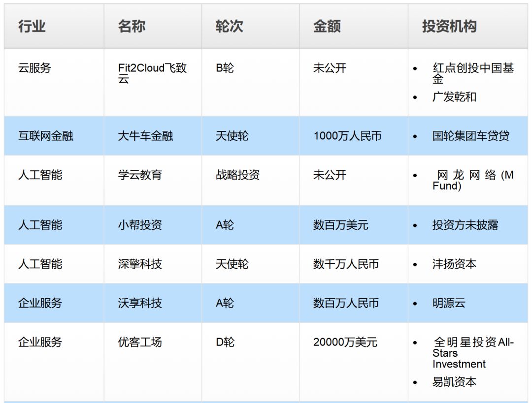Screen dimensions: 532x403
Task: Select investor 网龙网络 (M Fund)
Action: 473,180
